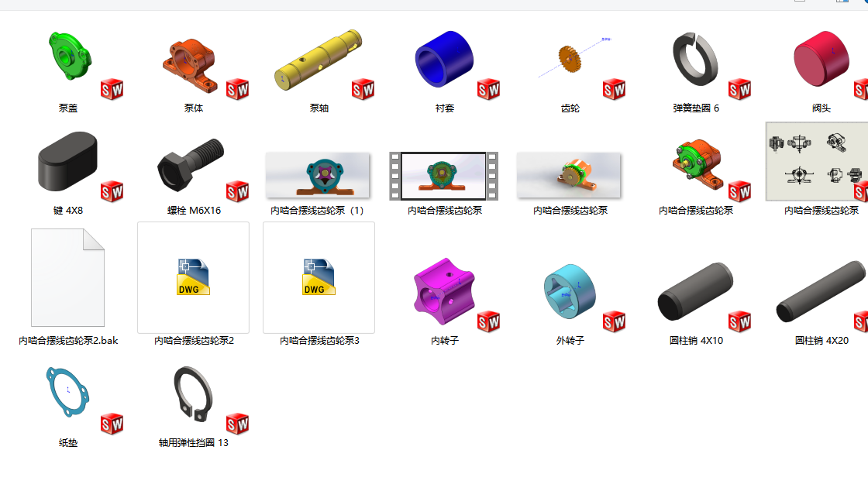Select the 弹簧垫圈 6 spring washer

(694, 58)
